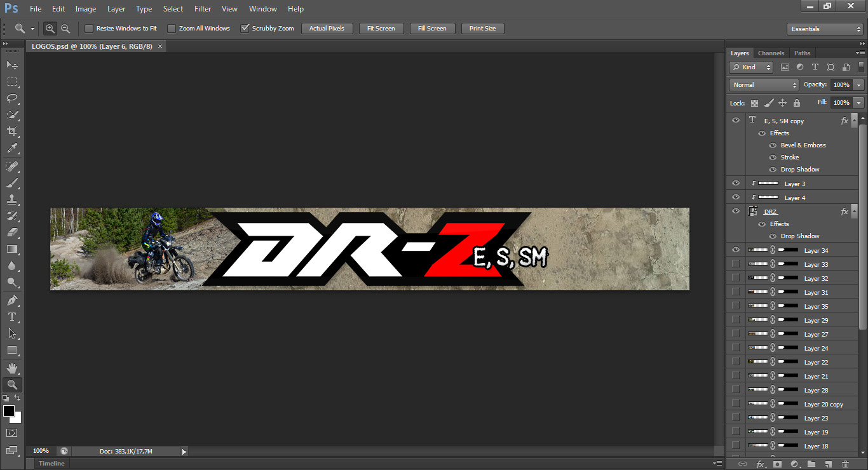Viewport: 868px width, 470px height.
Task: Select the Eyedropper tool
Action: point(12,148)
